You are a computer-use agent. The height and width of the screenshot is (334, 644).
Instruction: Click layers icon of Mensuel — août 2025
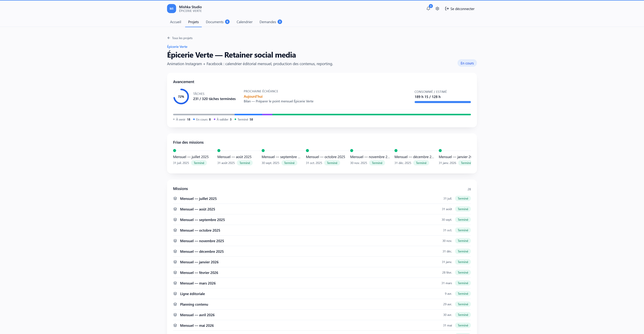click(175, 209)
